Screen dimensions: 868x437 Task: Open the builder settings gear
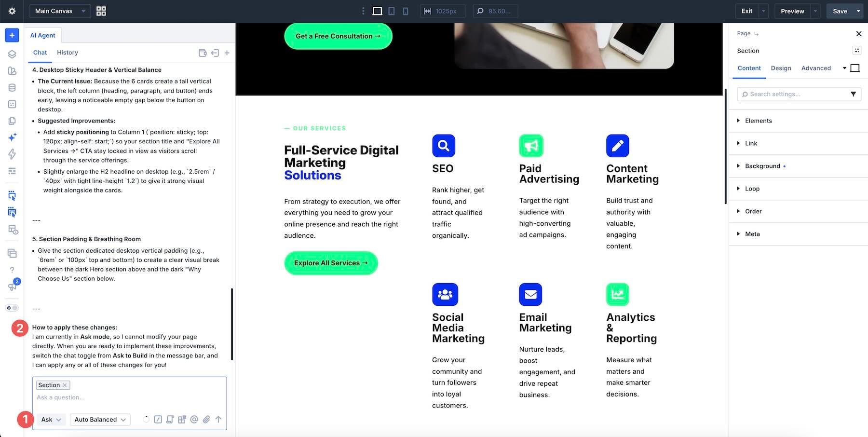(x=12, y=11)
